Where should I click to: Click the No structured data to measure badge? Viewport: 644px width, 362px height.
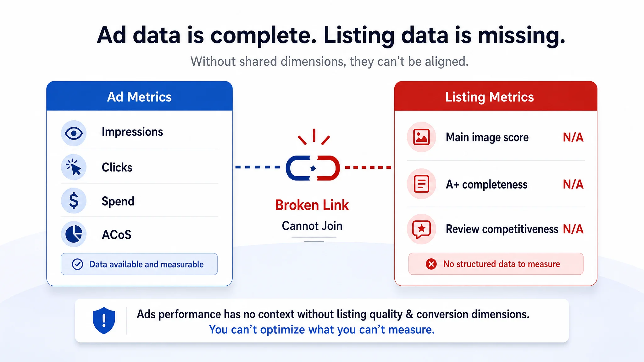point(496,264)
